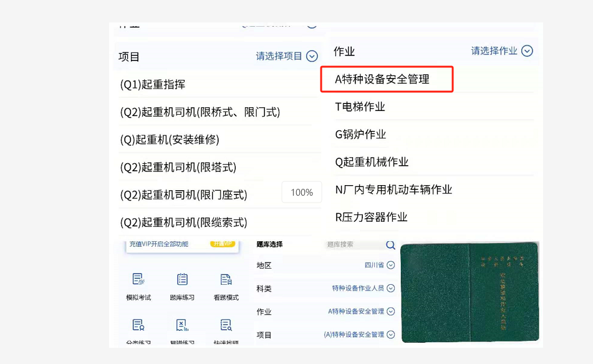Open the icon with X mark and bar chart
The width and height of the screenshot is (593, 364).
pyautogui.click(x=182, y=325)
